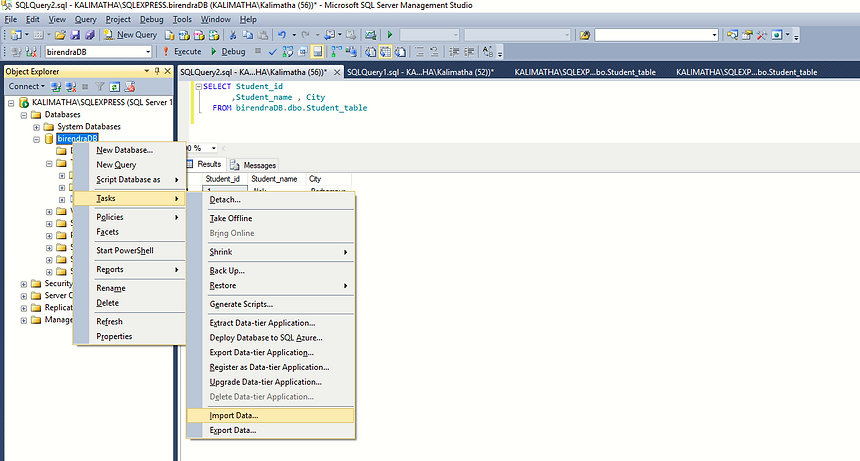Click the Activity Monitor chart icon

click(x=370, y=35)
